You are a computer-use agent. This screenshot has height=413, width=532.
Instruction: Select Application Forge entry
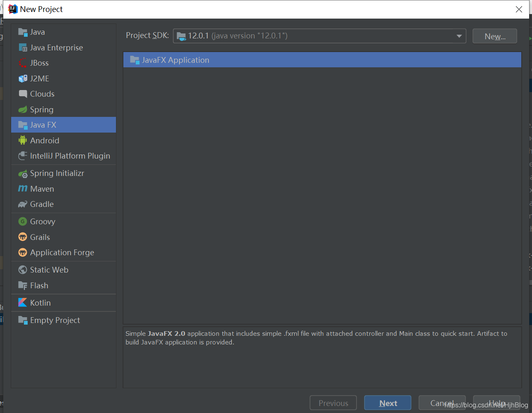(x=64, y=252)
